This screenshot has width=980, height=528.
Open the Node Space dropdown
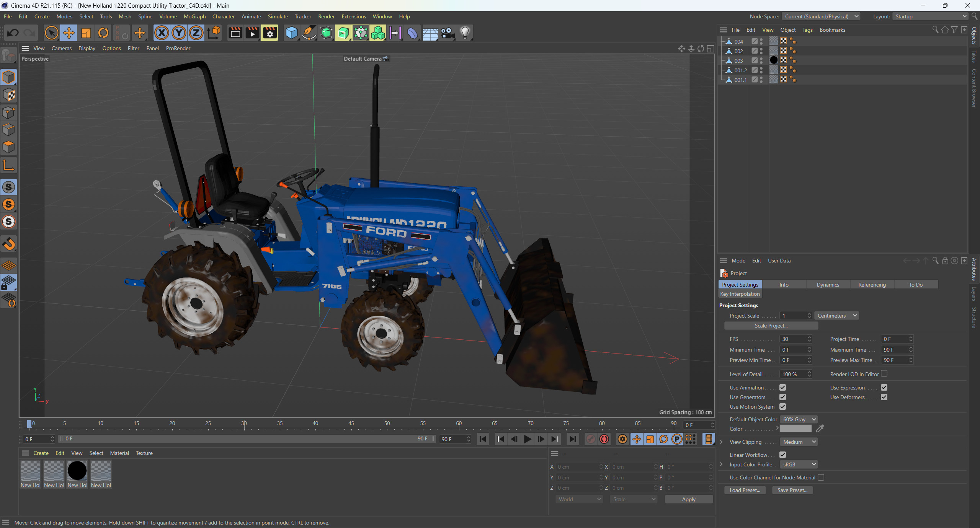tap(821, 16)
